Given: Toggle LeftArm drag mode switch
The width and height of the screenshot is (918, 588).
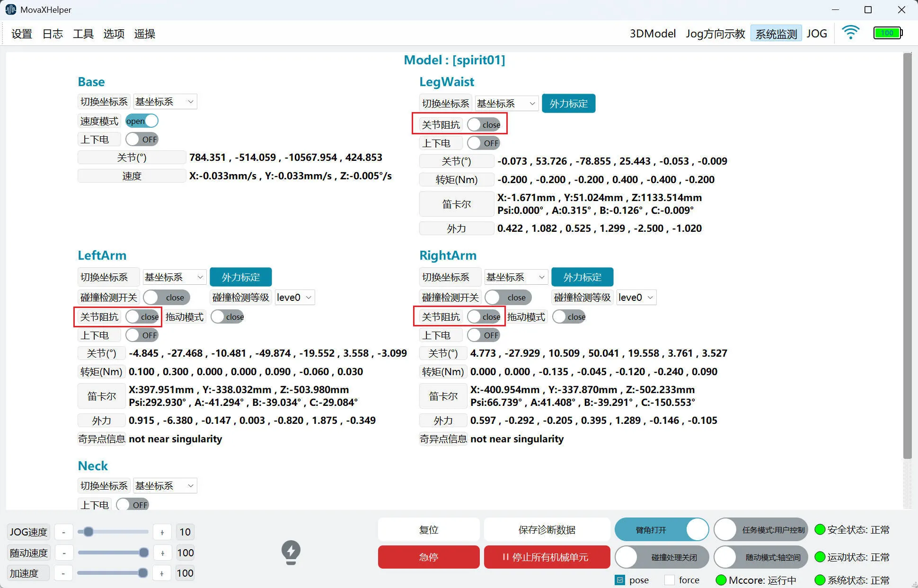Looking at the screenshot, I should [228, 317].
